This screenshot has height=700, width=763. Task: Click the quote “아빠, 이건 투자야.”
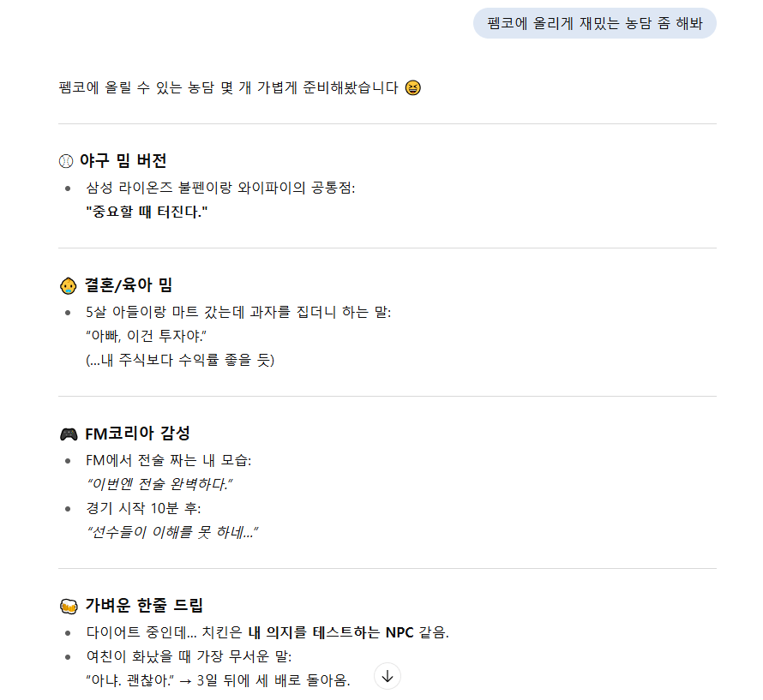point(146,336)
